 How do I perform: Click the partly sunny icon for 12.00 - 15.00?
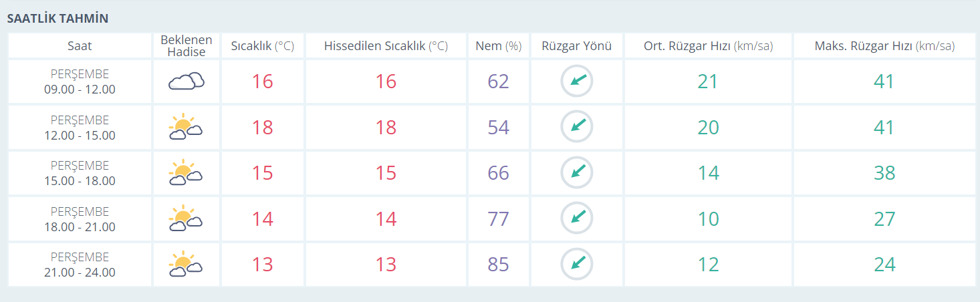(x=186, y=127)
